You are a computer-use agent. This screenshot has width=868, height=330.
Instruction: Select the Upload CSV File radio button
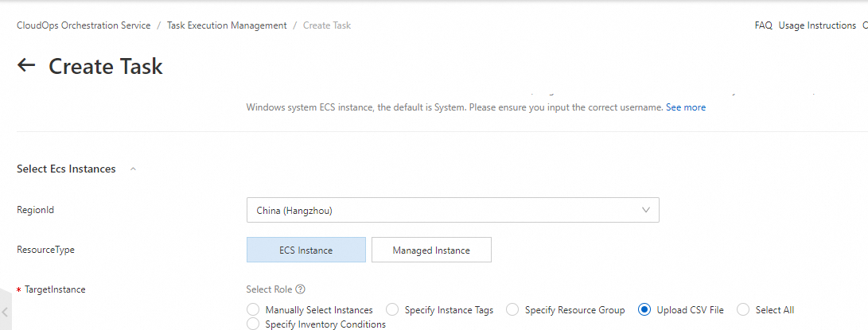click(644, 310)
